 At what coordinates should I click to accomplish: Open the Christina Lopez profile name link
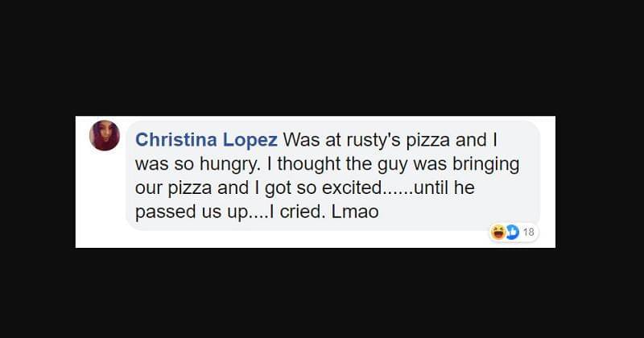206,140
